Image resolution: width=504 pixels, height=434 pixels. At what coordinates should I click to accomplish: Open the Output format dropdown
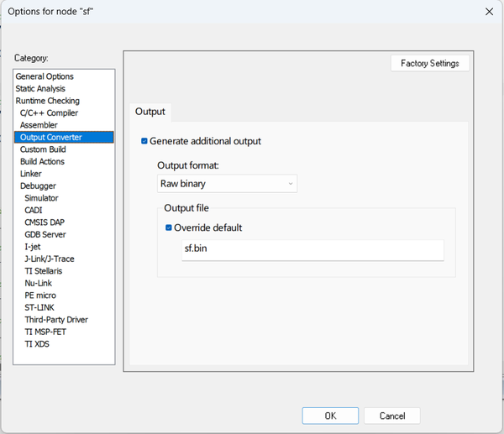click(x=227, y=183)
